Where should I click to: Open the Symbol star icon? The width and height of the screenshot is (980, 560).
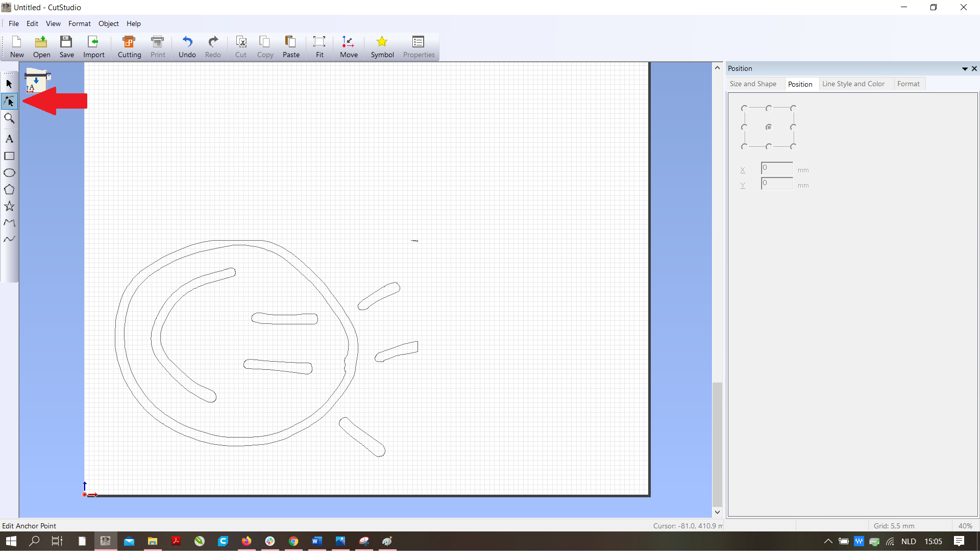click(382, 47)
